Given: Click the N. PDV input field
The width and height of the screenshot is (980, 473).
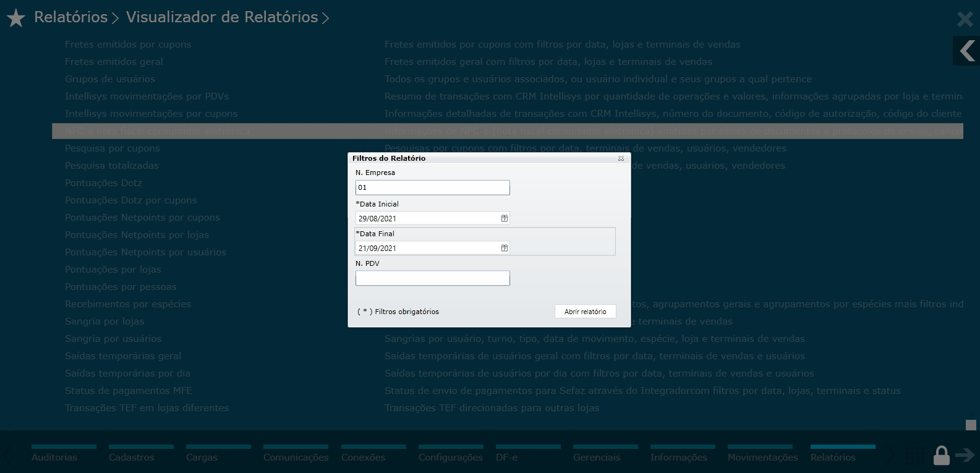Looking at the screenshot, I should point(432,278).
